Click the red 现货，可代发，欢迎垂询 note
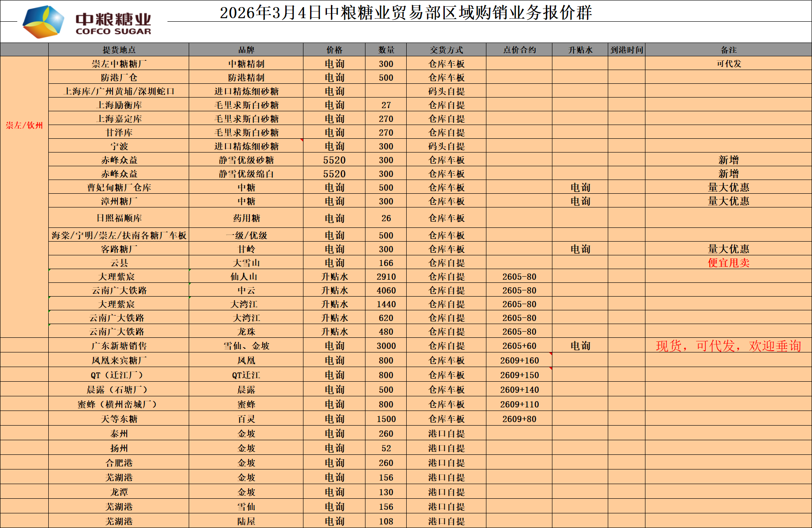Screen dimensions: 812x528 [728, 346]
